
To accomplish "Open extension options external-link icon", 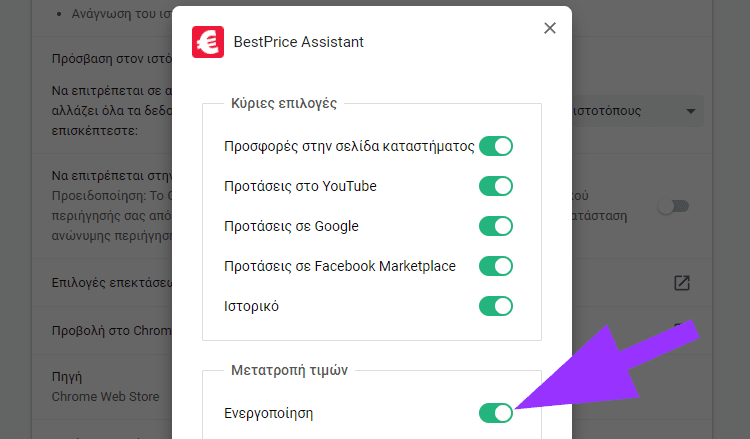I will (x=682, y=283).
